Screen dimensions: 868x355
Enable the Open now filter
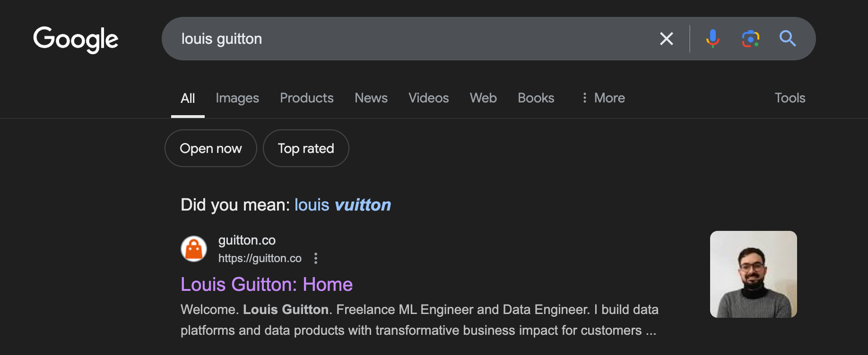[x=211, y=148]
